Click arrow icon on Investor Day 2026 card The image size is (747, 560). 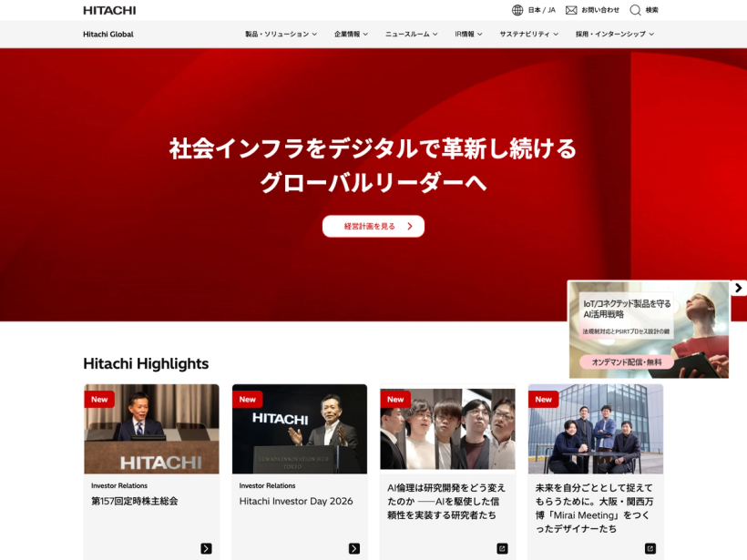point(354,548)
